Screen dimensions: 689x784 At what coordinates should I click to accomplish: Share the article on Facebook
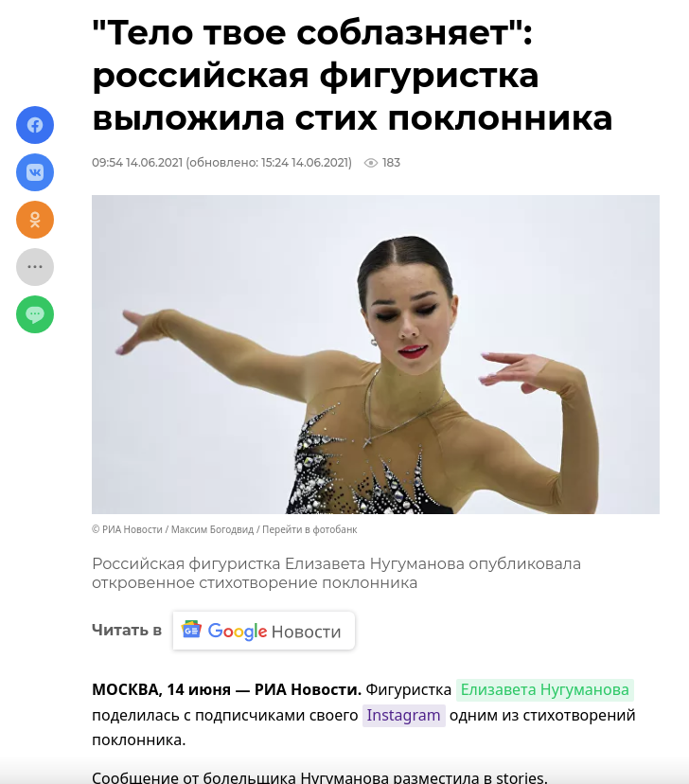[x=35, y=125]
